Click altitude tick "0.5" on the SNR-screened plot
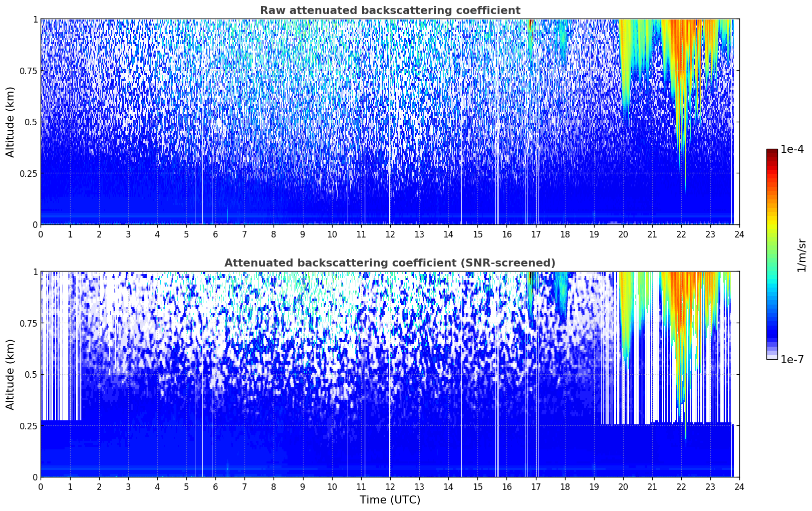The width and height of the screenshot is (812, 511). click(x=31, y=374)
